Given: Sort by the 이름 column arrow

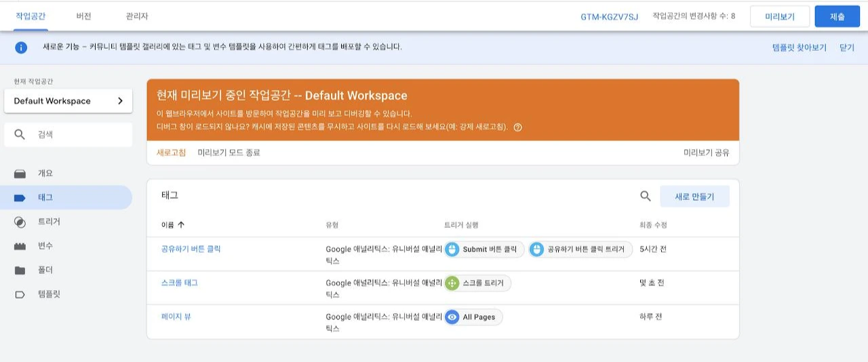Looking at the screenshot, I should click(x=181, y=225).
